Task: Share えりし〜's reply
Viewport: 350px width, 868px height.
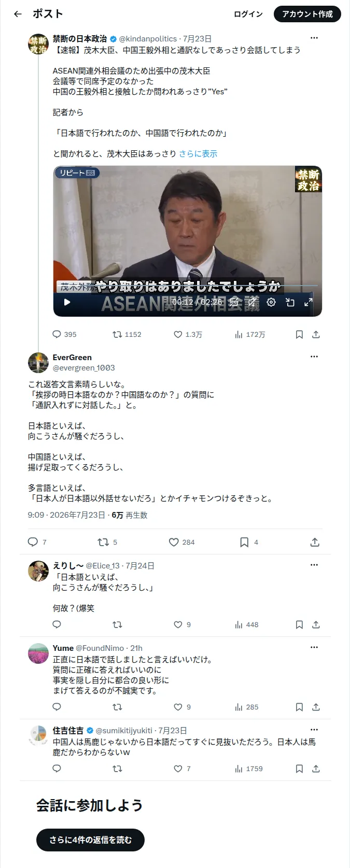Action: pyautogui.click(x=316, y=625)
